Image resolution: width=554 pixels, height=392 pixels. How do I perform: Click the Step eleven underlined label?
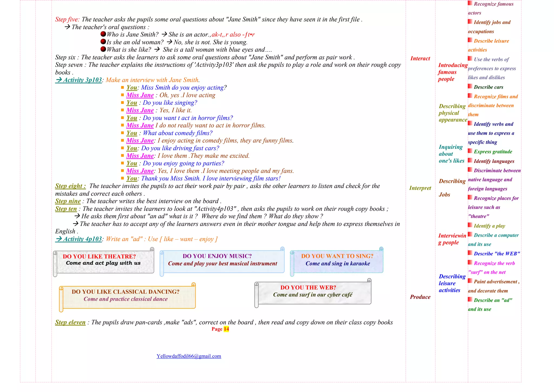click(x=70, y=322)
